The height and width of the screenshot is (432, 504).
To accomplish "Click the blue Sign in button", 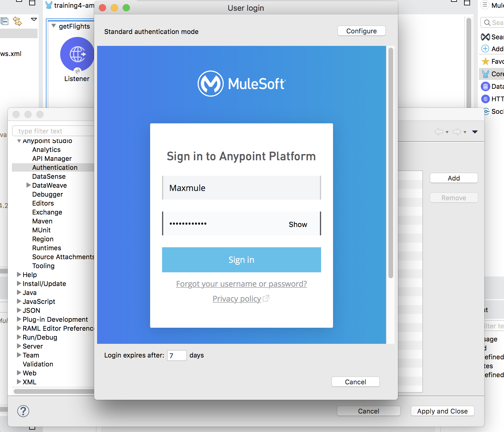I will pyautogui.click(x=242, y=260).
